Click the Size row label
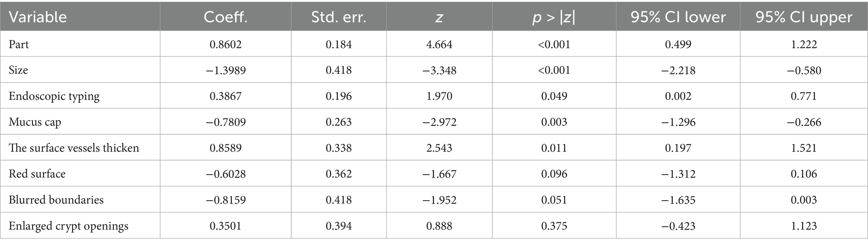 (18, 70)
